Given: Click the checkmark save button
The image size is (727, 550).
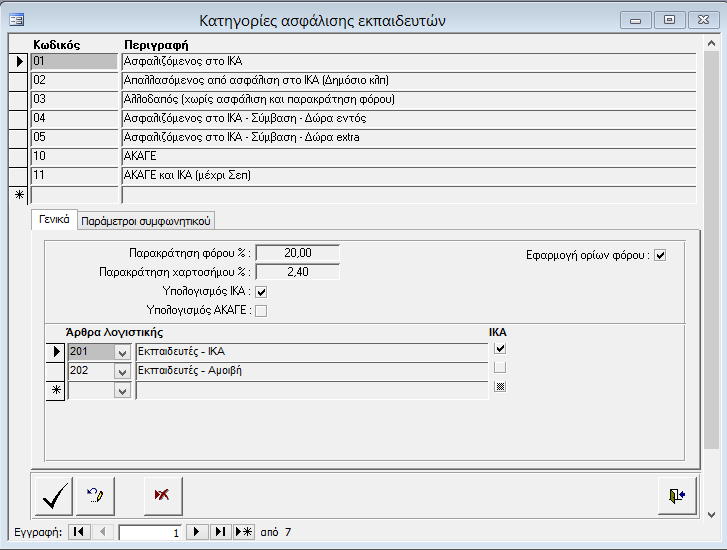Looking at the screenshot, I should click(54, 495).
